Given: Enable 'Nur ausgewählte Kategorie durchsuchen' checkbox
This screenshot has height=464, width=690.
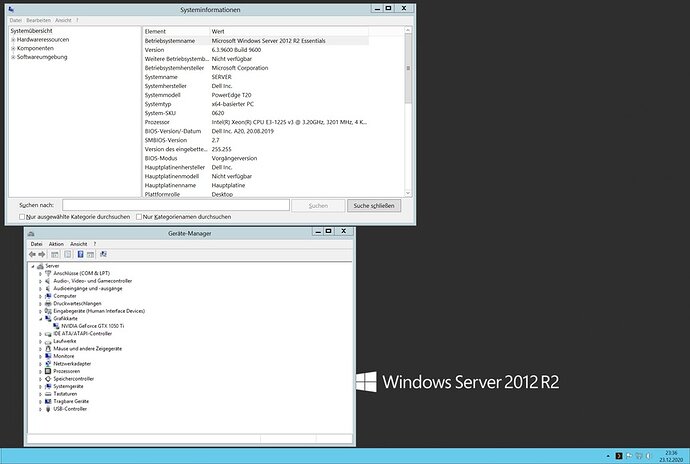Looking at the screenshot, I should (22, 217).
